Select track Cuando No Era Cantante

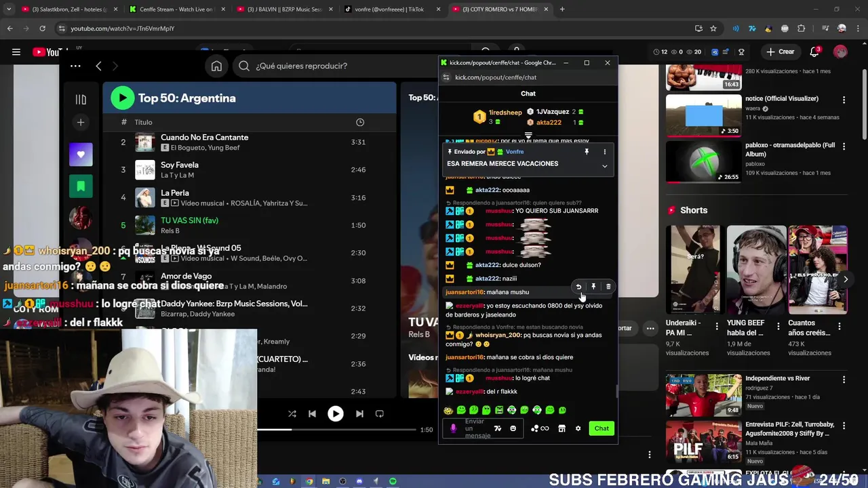204,138
